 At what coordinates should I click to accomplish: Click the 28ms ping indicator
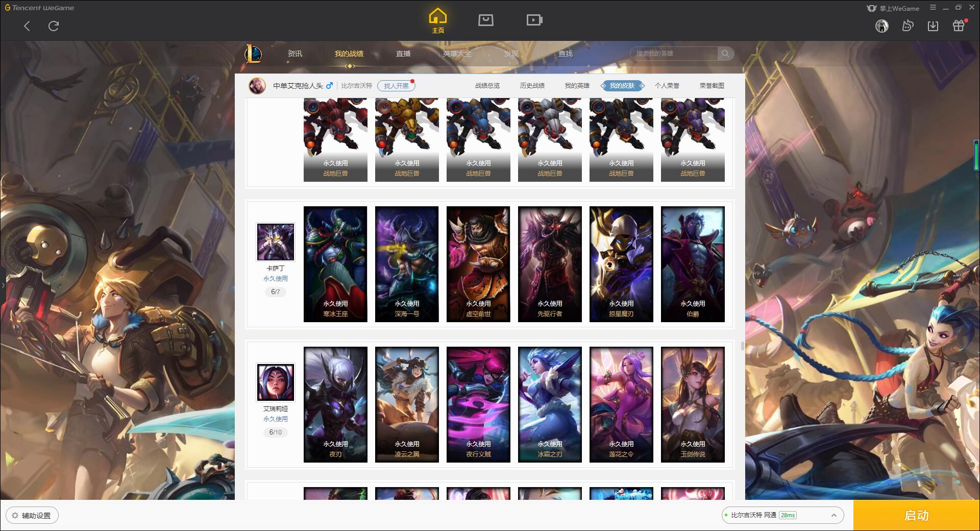coord(788,515)
